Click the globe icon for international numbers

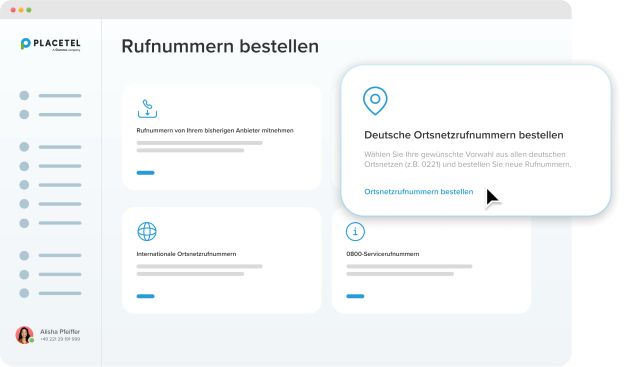[147, 232]
